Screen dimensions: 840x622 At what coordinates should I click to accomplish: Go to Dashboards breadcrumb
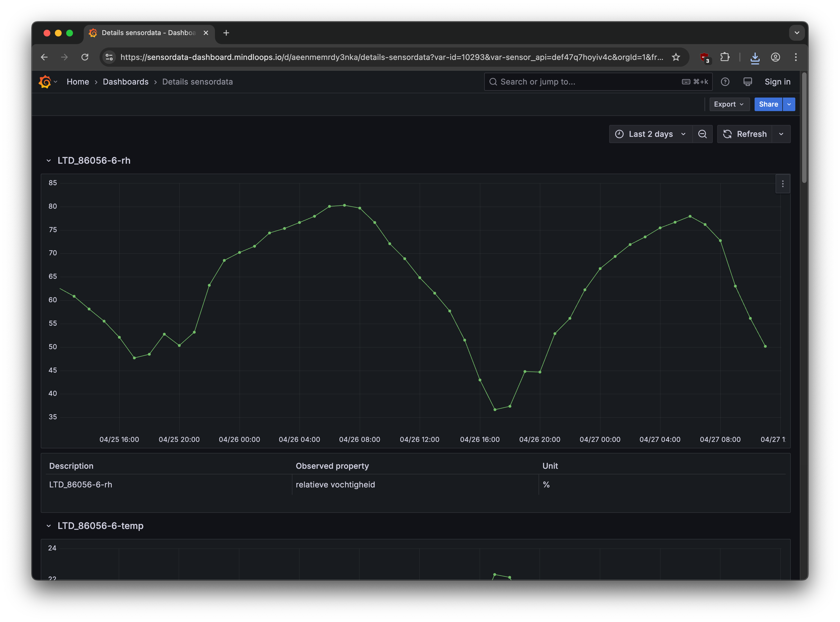(x=126, y=82)
